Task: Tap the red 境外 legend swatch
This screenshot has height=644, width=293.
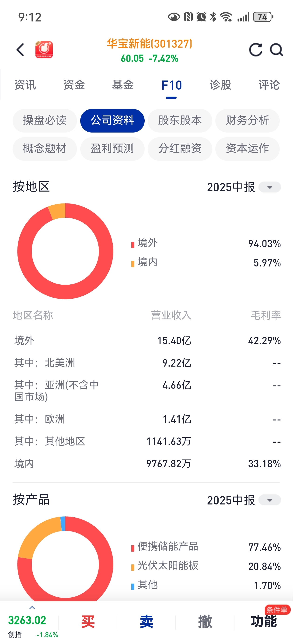Action: pos(133,245)
